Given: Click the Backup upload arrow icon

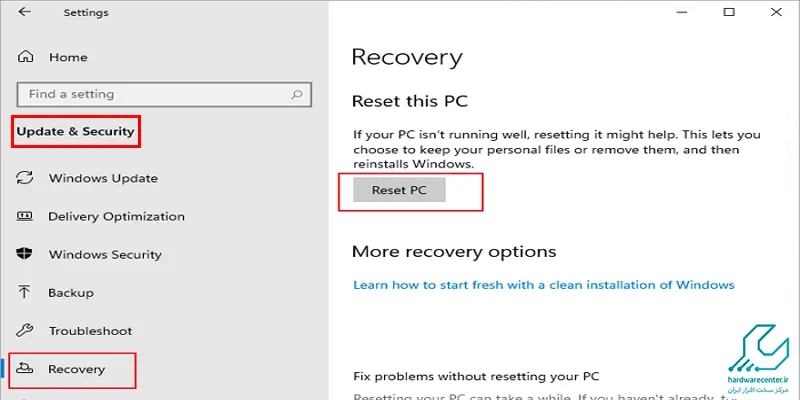Looking at the screenshot, I should pos(24,292).
